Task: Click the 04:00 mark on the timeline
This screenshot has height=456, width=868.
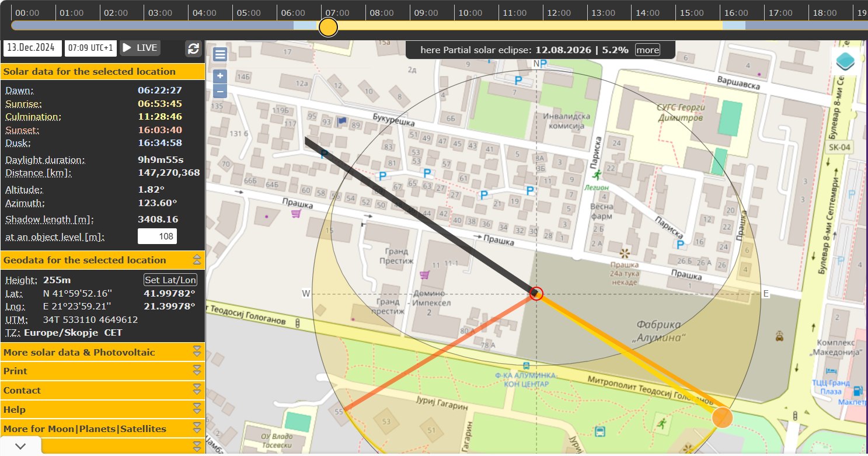Action: click(x=204, y=12)
